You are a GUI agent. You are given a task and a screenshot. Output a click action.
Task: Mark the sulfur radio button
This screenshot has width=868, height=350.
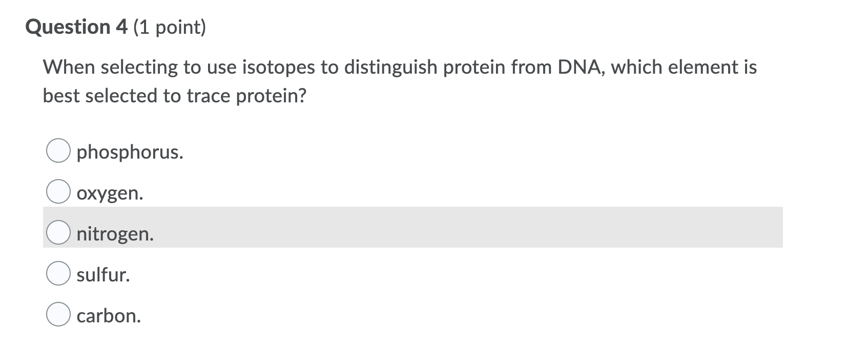coord(58,274)
